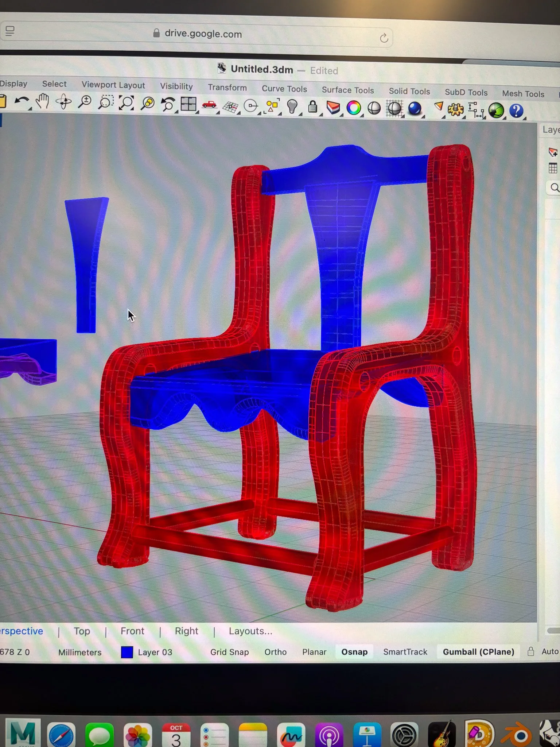Image resolution: width=560 pixels, height=747 pixels.
Task: Switch to the Top viewport tab
Action: pos(82,631)
